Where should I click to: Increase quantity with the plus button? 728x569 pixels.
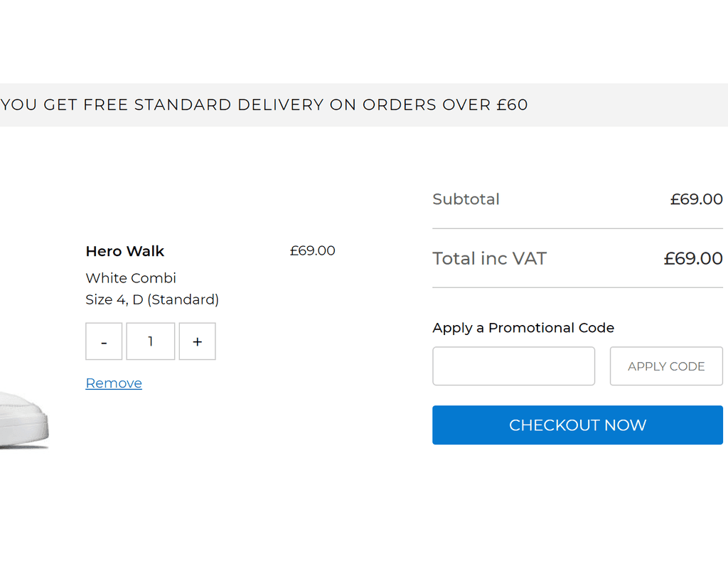pyautogui.click(x=197, y=341)
